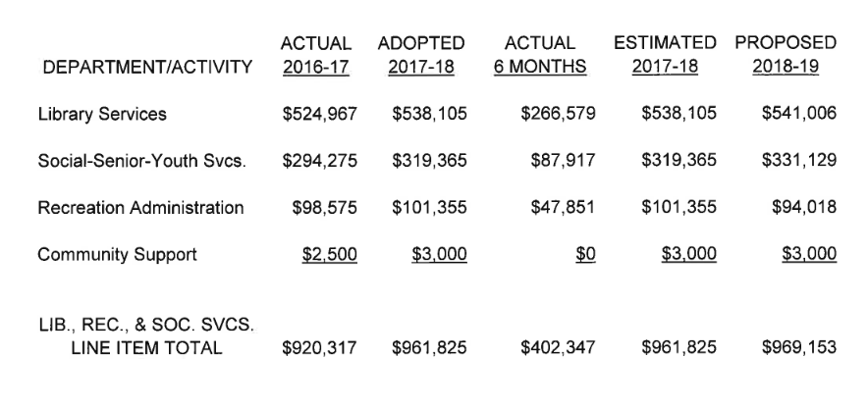
Task: Select the Community Support row label
Action: pos(117,255)
